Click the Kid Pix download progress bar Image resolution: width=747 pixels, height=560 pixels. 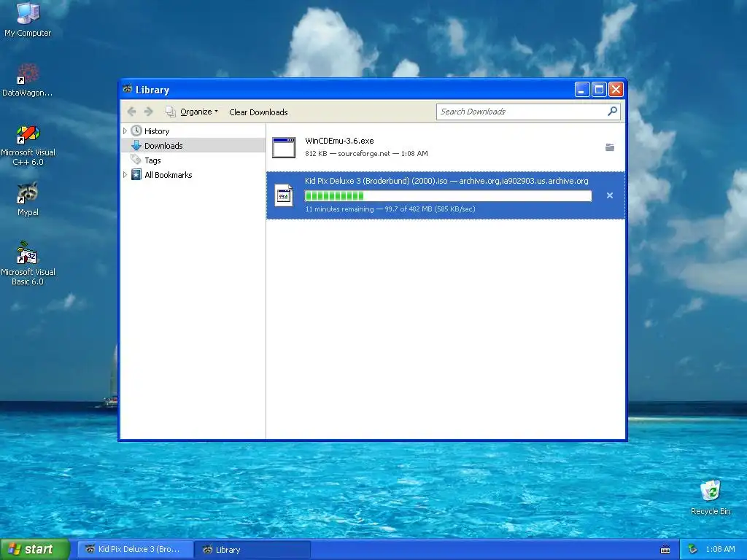click(x=448, y=195)
